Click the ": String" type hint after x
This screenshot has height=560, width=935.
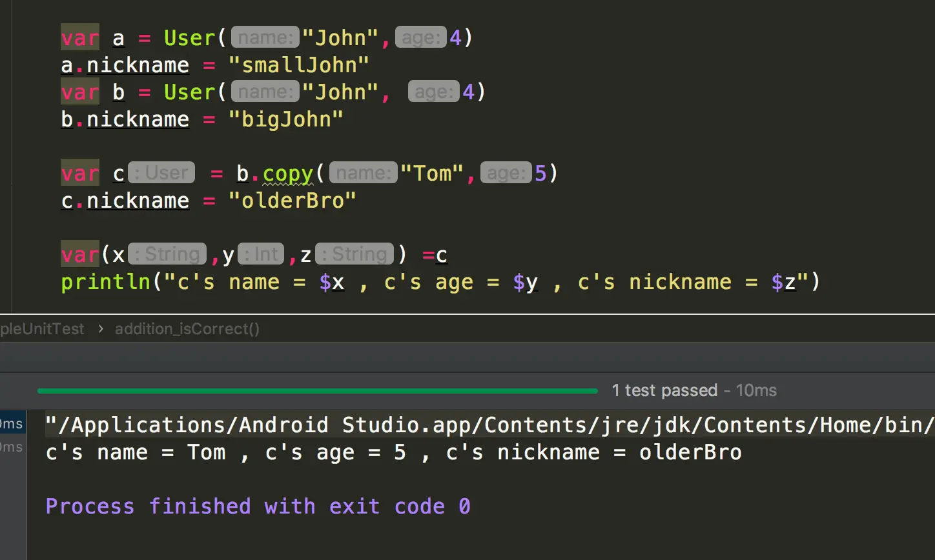click(167, 254)
